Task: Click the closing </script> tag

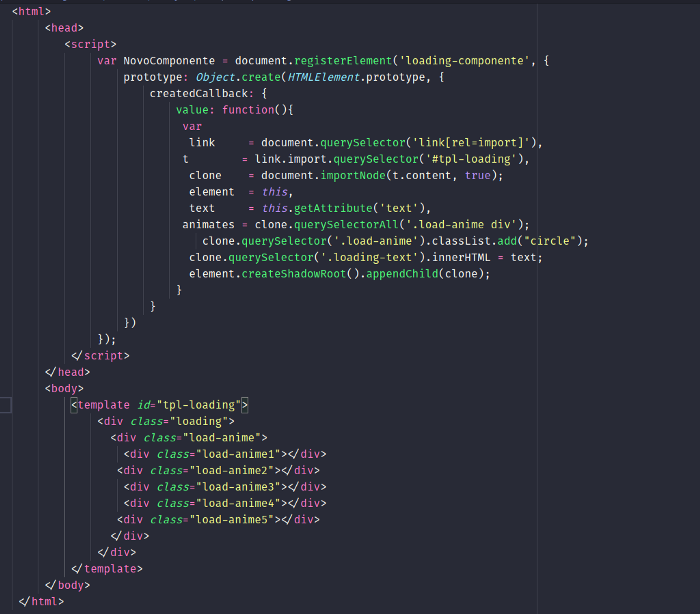Action: (100, 356)
